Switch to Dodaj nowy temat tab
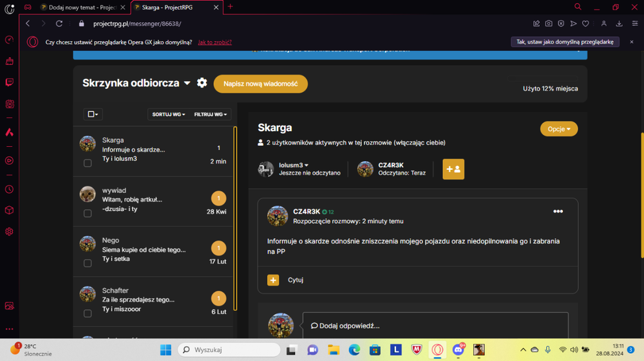 (83, 7)
